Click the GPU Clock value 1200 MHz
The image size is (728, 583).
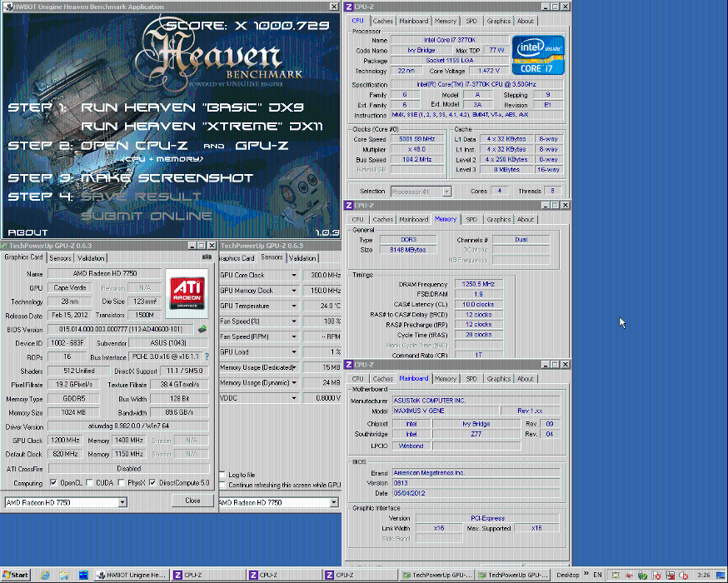coord(65,440)
